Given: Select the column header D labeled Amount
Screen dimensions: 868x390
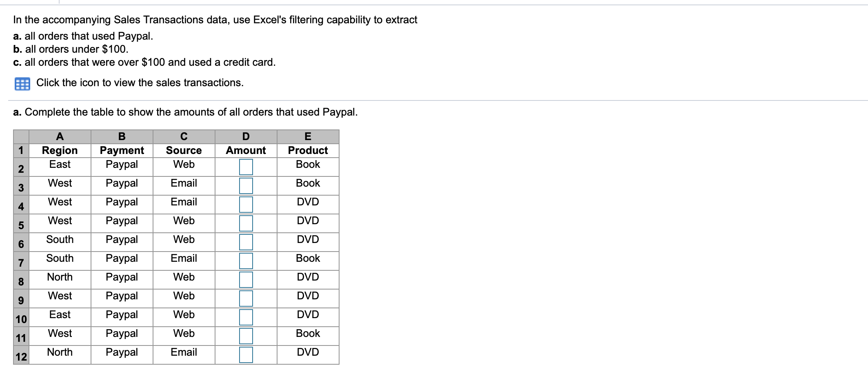Looking at the screenshot, I should [245, 136].
